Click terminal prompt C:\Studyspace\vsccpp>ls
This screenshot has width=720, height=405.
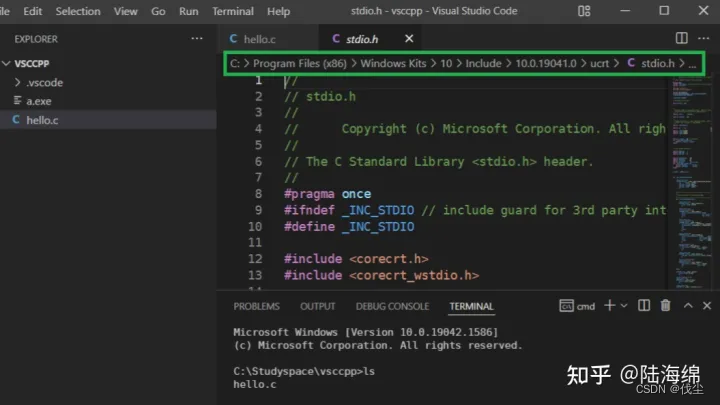304,371
